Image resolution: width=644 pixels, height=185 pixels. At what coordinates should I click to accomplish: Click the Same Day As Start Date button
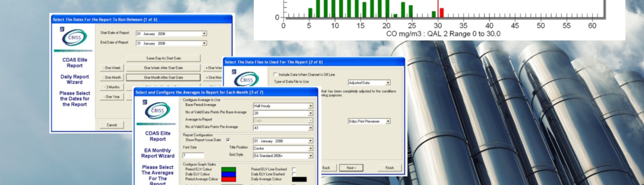[x=163, y=58]
